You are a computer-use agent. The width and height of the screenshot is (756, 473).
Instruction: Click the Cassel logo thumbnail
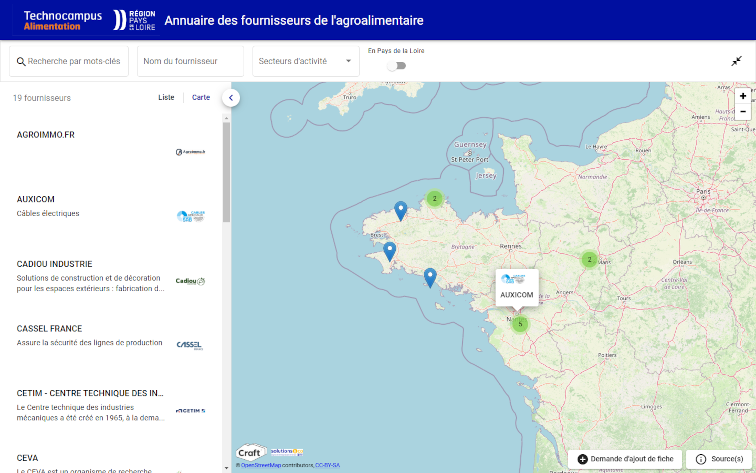click(x=190, y=345)
